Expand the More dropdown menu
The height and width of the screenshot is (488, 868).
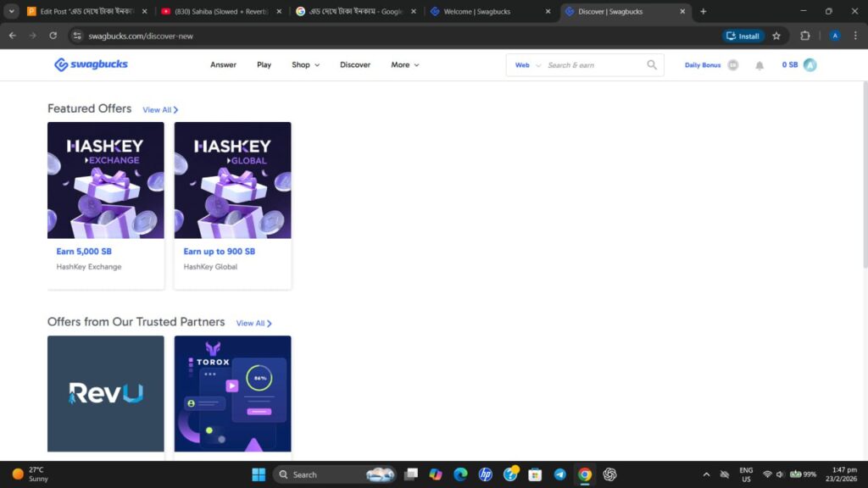pyautogui.click(x=405, y=64)
